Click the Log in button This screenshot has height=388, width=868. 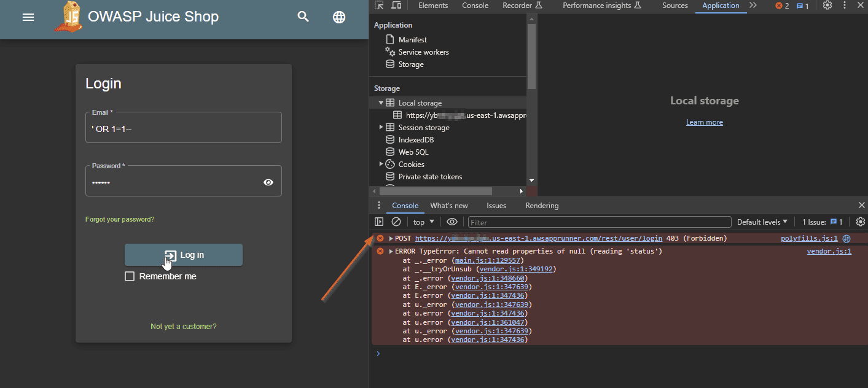point(184,255)
